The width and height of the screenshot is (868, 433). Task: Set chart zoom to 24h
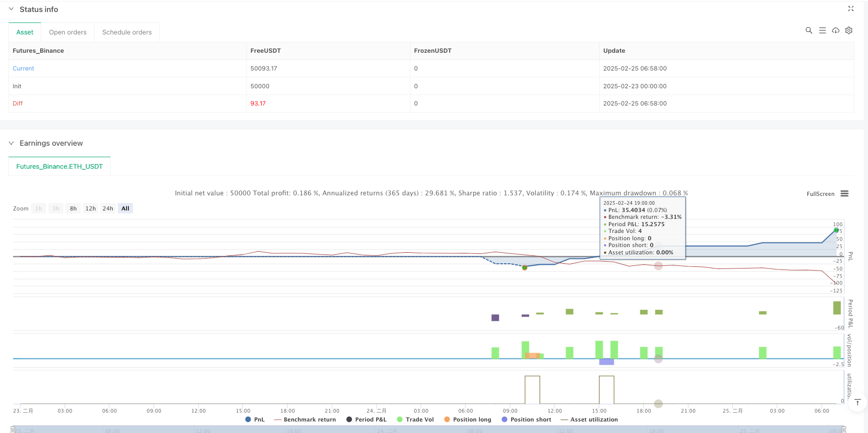coord(108,208)
